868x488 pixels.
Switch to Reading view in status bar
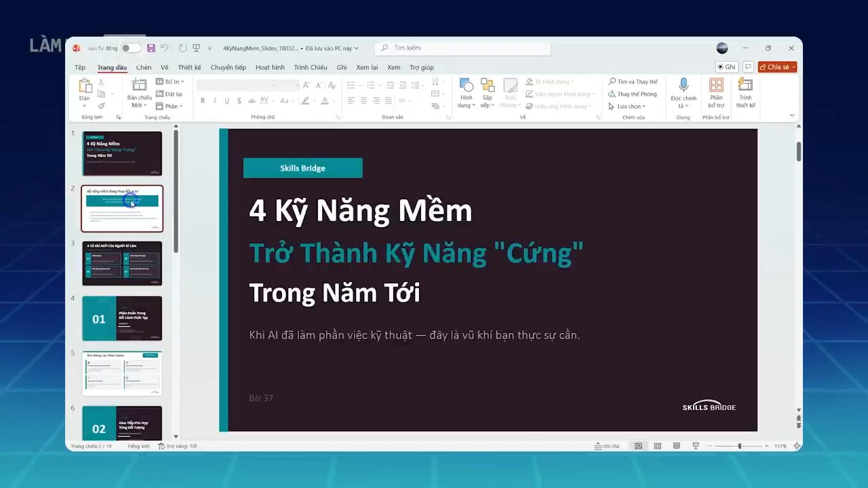[676, 446]
